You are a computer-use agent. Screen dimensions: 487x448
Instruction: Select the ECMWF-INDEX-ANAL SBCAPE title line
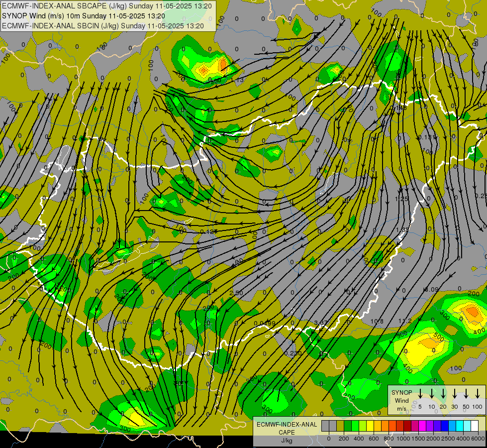107,6
